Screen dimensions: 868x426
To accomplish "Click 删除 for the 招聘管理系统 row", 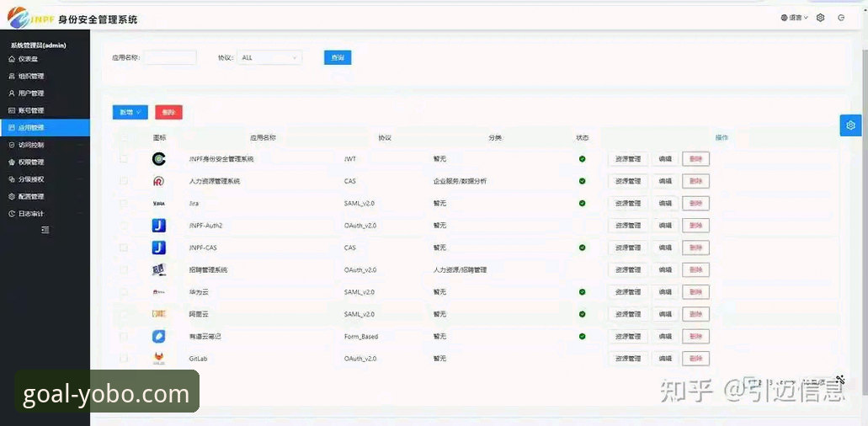I will [696, 269].
